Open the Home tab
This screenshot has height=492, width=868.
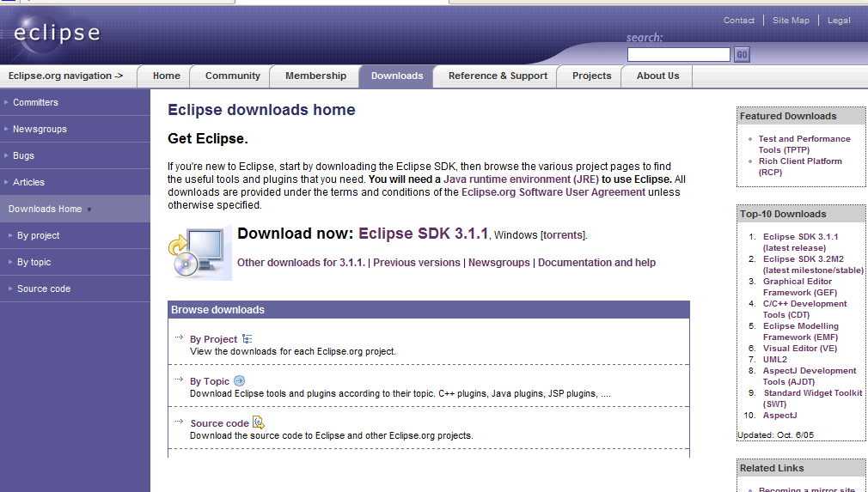pyautogui.click(x=166, y=76)
